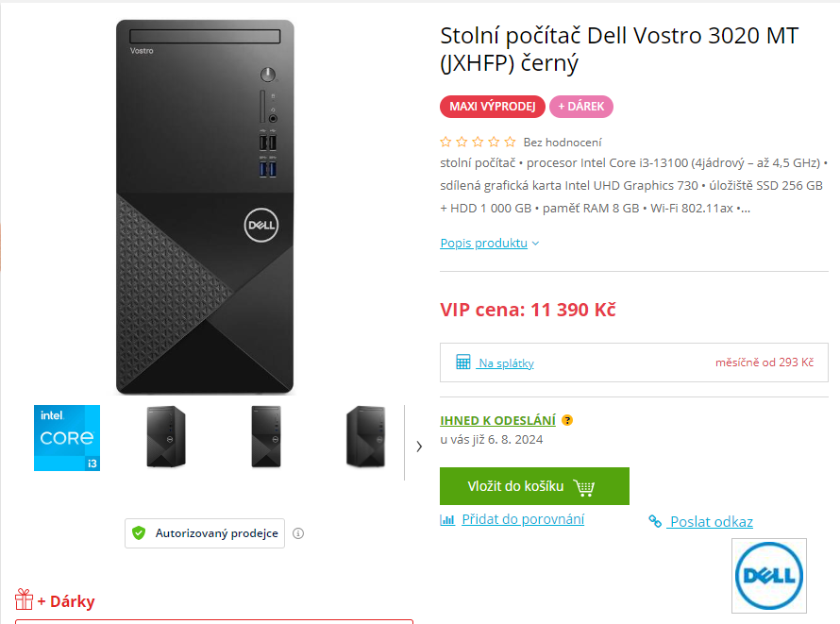Click the bar chart comparison icon
The image size is (840, 624).
pyautogui.click(x=447, y=519)
